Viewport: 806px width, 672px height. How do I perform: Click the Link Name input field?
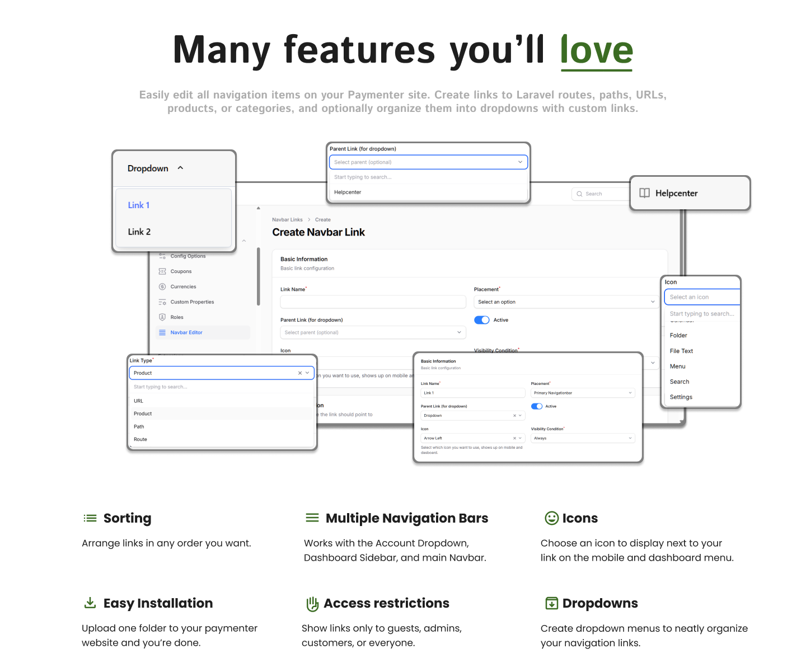(373, 302)
